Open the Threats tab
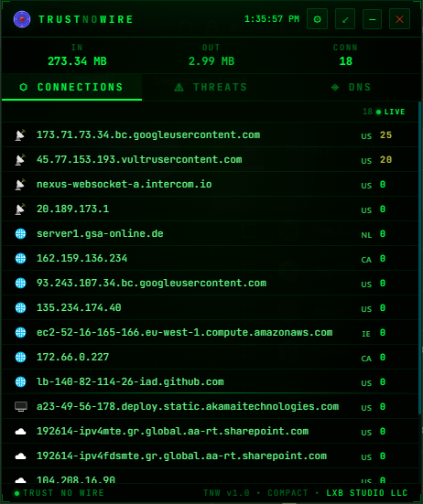 coord(211,87)
